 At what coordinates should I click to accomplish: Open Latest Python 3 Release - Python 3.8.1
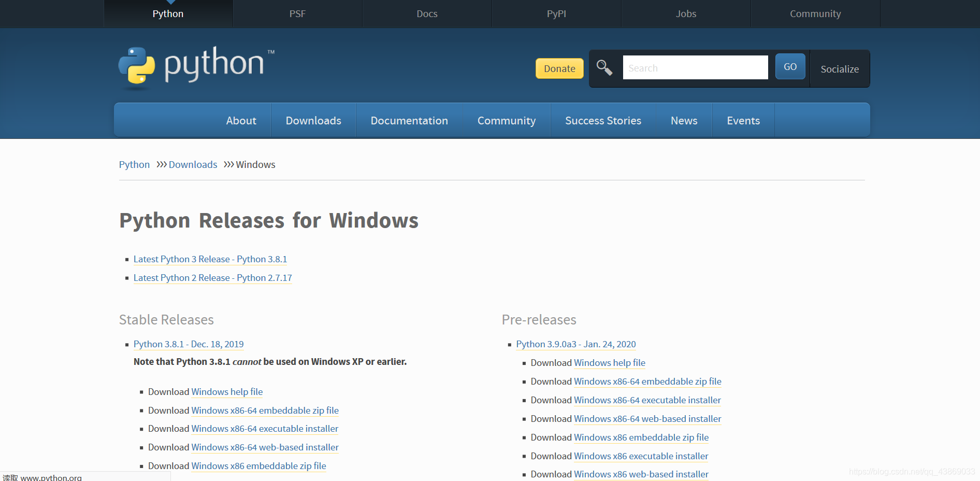pyautogui.click(x=210, y=259)
